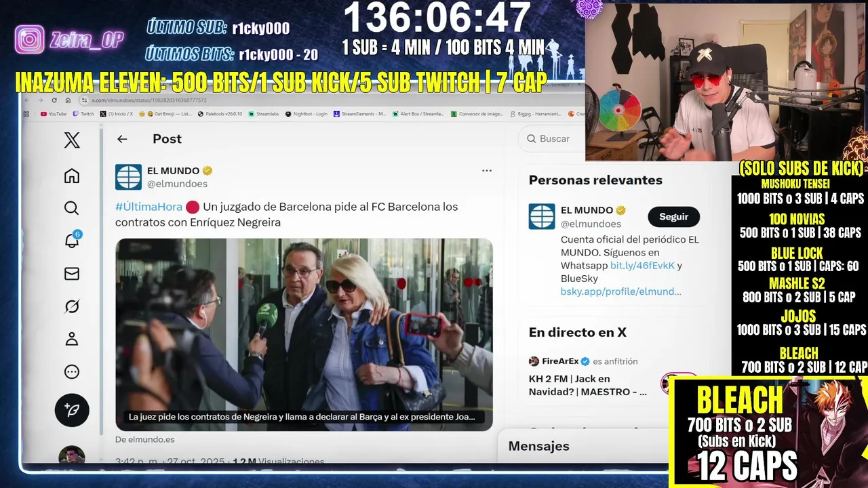Open the bsky.app/profile/elmund... link
The image size is (868, 488).
(x=620, y=291)
